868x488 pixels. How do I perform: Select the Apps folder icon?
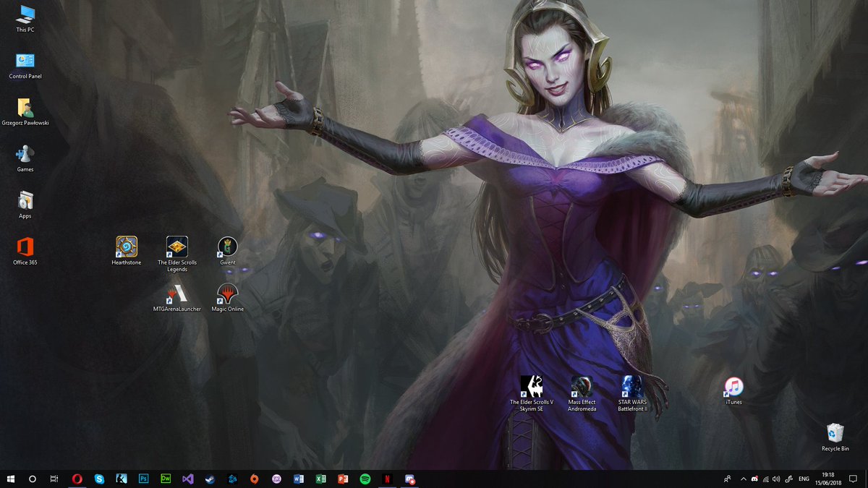point(25,205)
